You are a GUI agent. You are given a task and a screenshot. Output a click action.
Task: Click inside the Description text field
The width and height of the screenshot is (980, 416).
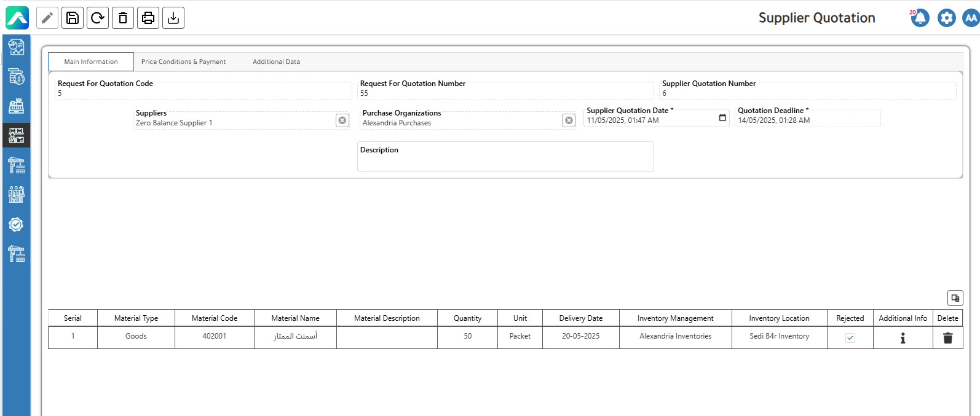point(505,162)
